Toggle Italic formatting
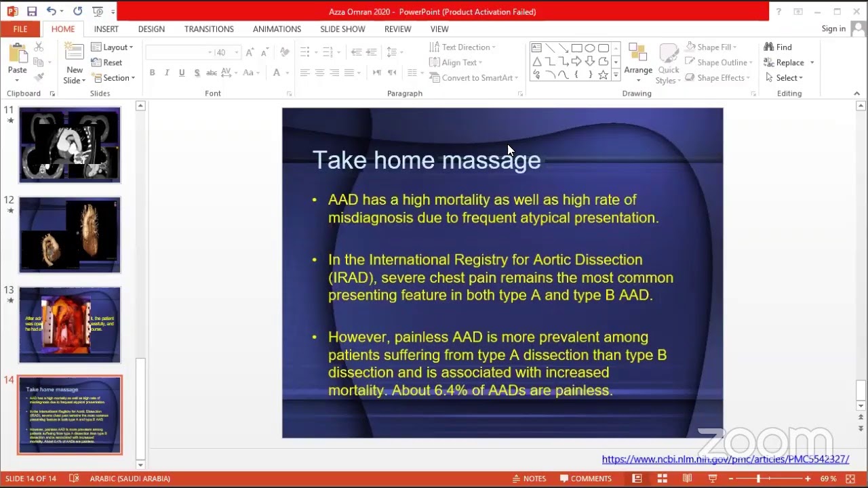This screenshot has height=488, width=868. pos(167,73)
